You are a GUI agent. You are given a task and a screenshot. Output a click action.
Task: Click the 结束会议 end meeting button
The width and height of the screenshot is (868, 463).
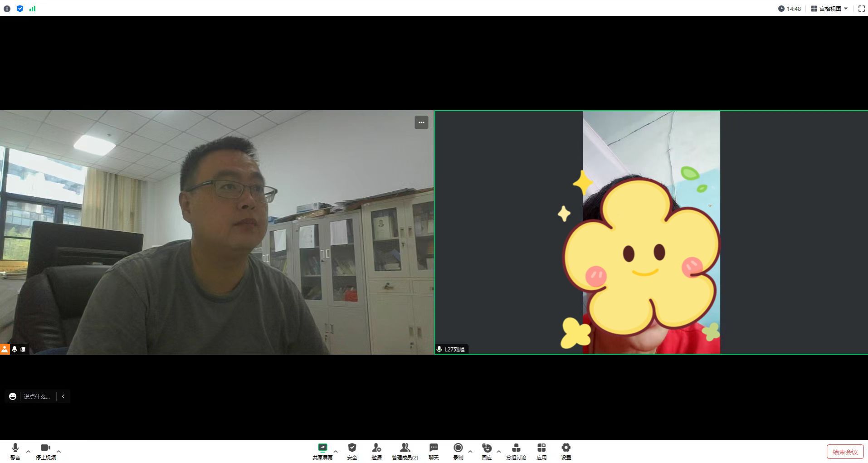pyautogui.click(x=844, y=452)
